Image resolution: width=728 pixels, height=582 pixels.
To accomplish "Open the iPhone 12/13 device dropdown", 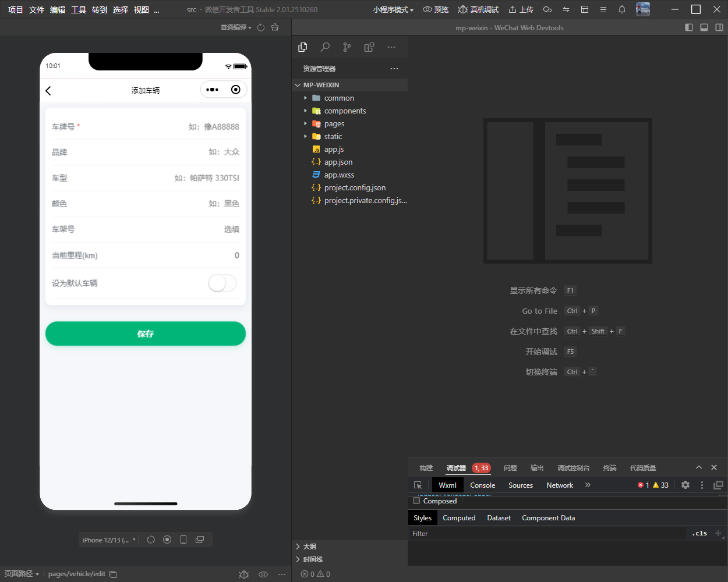I will click(x=109, y=540).
